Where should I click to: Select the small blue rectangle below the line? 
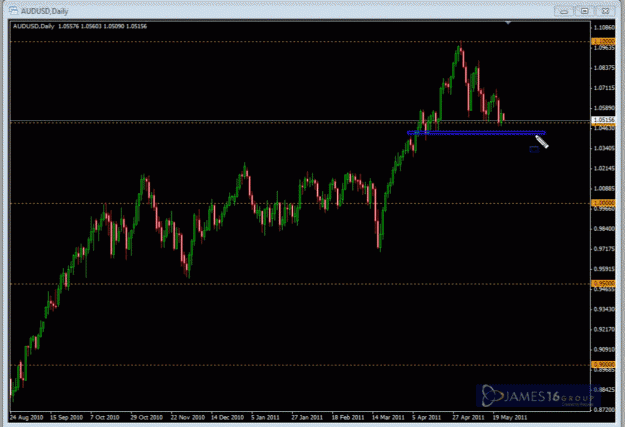[534, 149]
